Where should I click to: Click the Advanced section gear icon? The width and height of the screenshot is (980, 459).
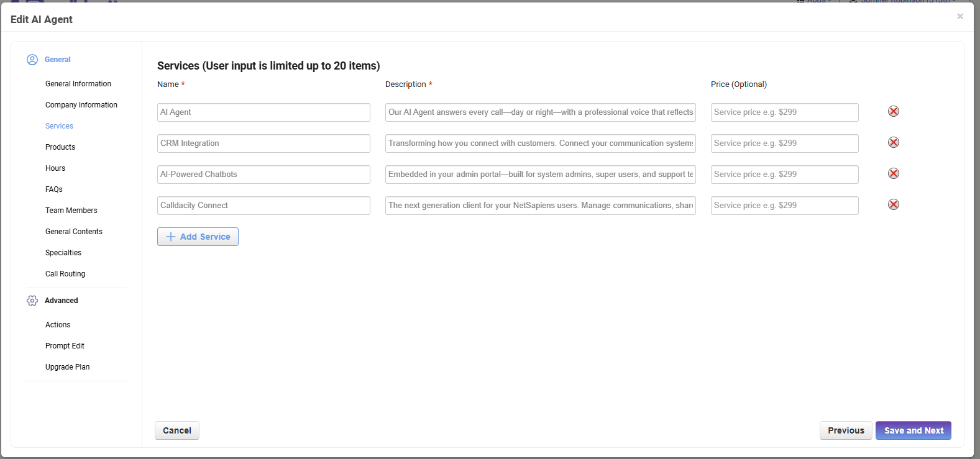pos(32,301)
